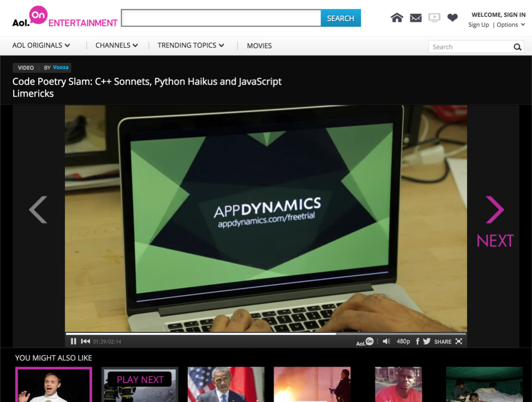Open the PLAY NEXT thumbnail

tap(140, 384)
